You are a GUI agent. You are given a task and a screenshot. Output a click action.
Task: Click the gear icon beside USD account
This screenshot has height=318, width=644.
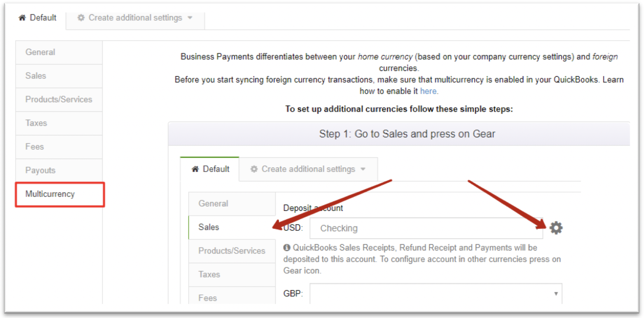[x=556, y=228]
